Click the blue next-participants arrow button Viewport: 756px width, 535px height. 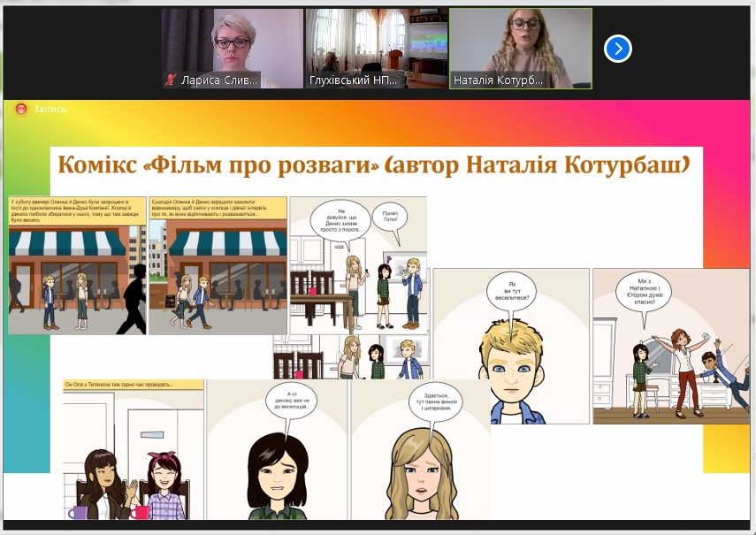coord(617,49)
